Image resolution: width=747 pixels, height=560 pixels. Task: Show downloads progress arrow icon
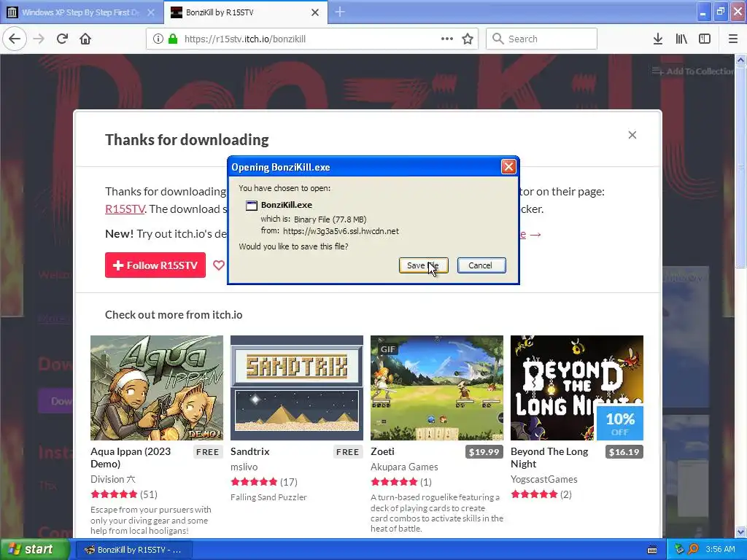tap(658, 39)
